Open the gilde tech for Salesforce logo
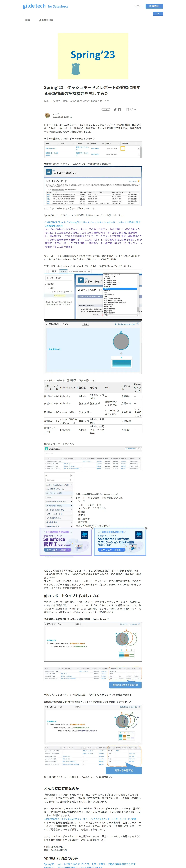This screenshot has height=868, width=186. click(x=46, y=6)
